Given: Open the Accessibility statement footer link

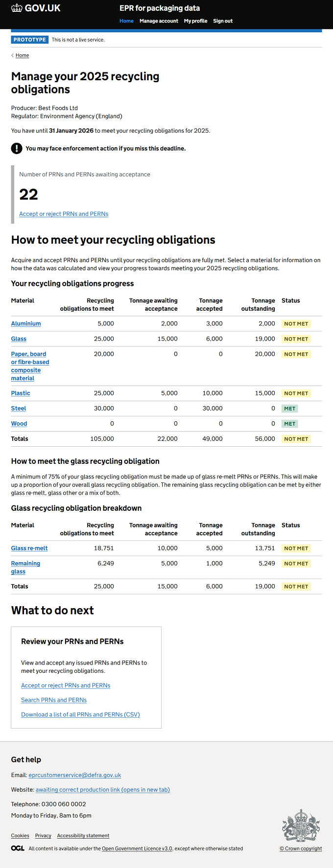Looking at the screenshot, I should [x=83, y=836].
